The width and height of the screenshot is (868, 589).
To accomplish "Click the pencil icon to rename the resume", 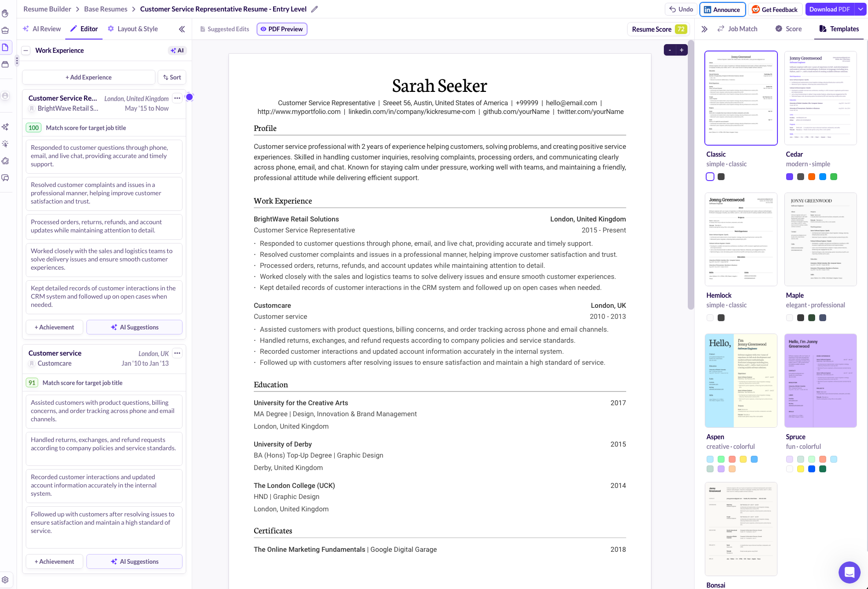I will (x=314, y=9).
